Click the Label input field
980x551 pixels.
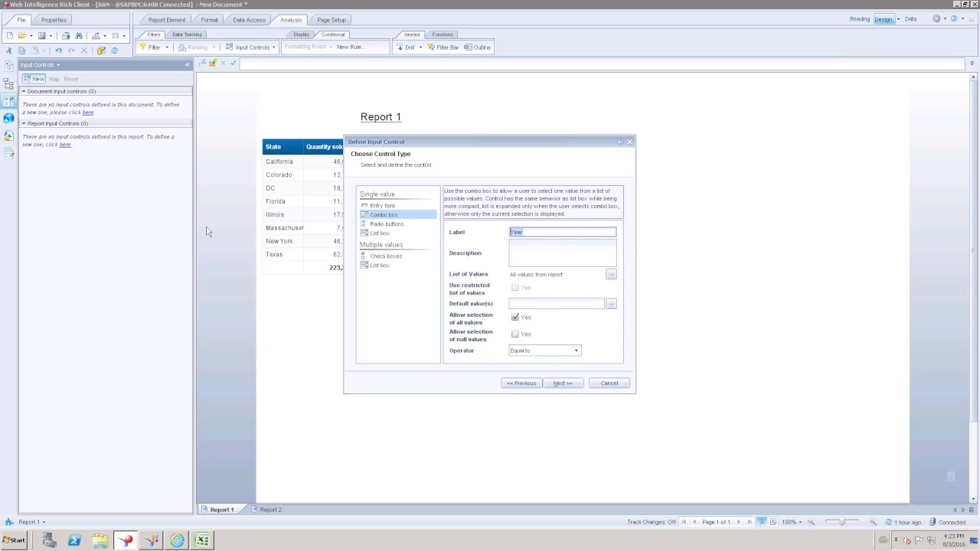tap(563, 232)
